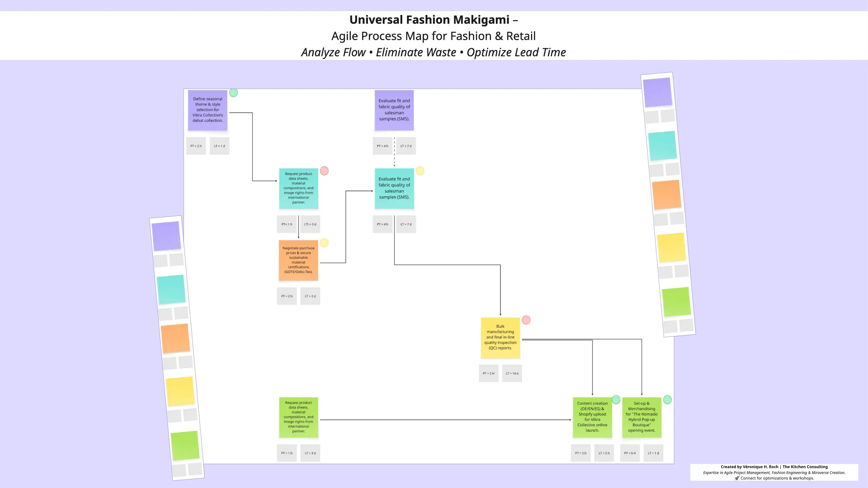Select the green Content creation Shopify upload note
The image size is (868, 488).
click(x=592, y=417)
